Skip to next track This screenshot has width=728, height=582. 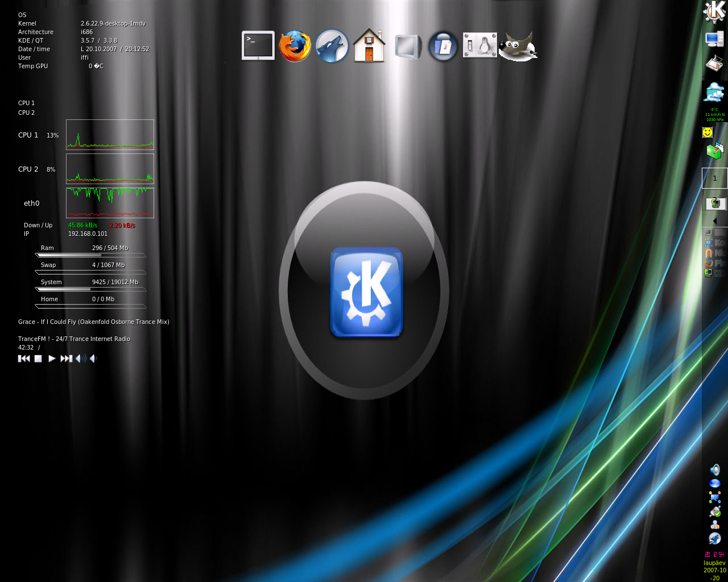(x=66, y=359)
